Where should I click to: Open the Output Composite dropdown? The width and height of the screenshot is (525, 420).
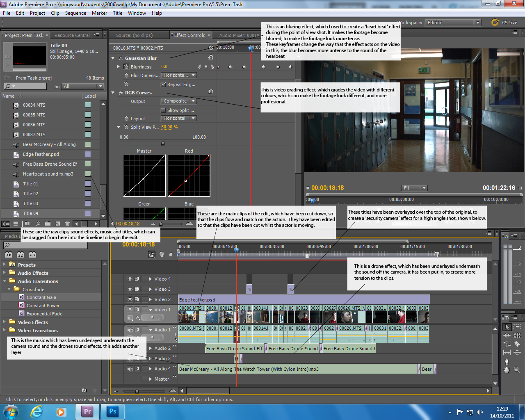tap(178, 101)
